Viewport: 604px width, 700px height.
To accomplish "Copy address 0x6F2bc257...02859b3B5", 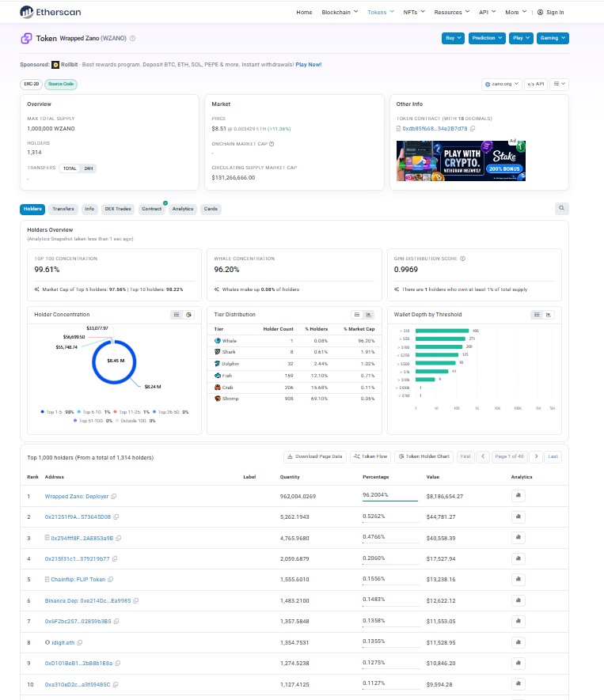I will tap(116, 622).
